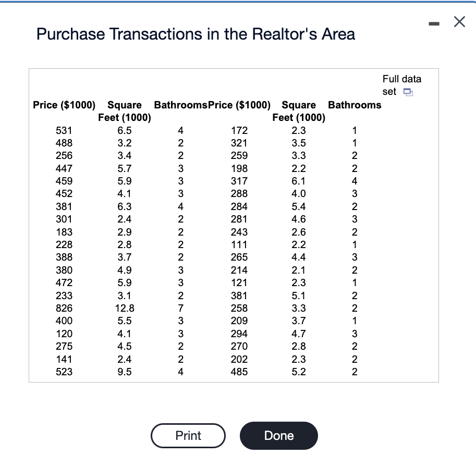The image size is (476, 467).
Task: Select the square feet value 6.1
Action: [299, 181]
